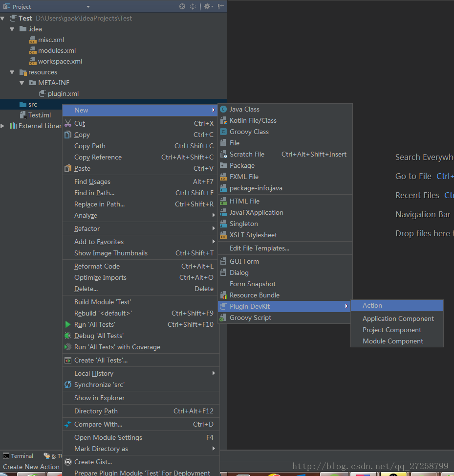Open Add to Favorites submenu
Screen dimensions: 454x476
pyautogui.click(x=141, y=242)
